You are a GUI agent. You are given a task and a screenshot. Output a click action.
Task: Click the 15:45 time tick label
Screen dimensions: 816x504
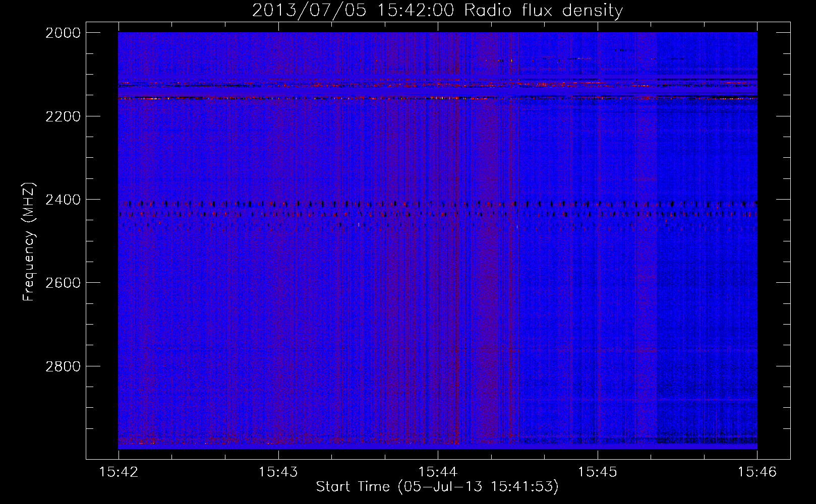598,472
